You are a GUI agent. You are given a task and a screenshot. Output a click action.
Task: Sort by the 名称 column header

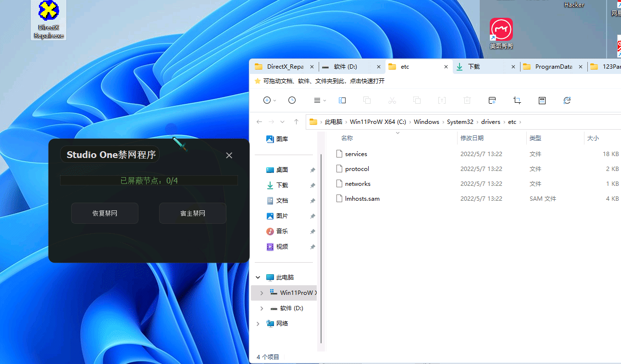pyautogui.click(x=347, y=138)
